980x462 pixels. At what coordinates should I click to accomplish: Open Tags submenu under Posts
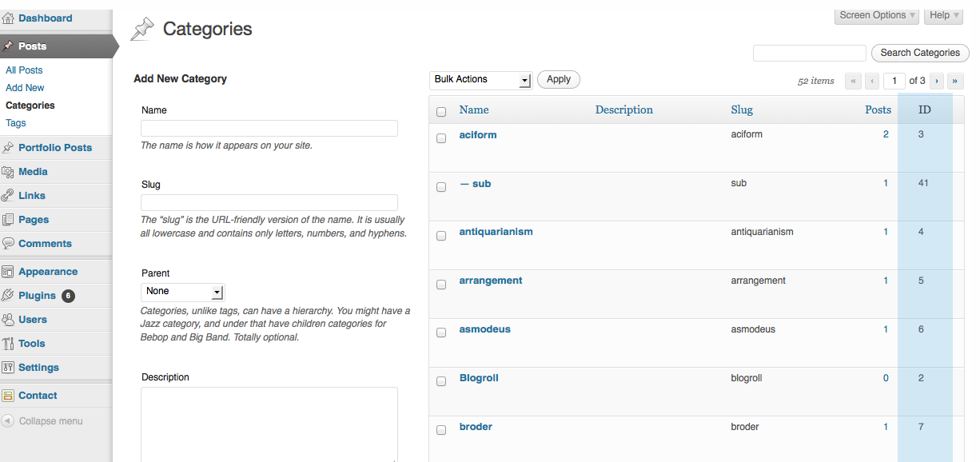pyautogui.click(x=16, y=123)
